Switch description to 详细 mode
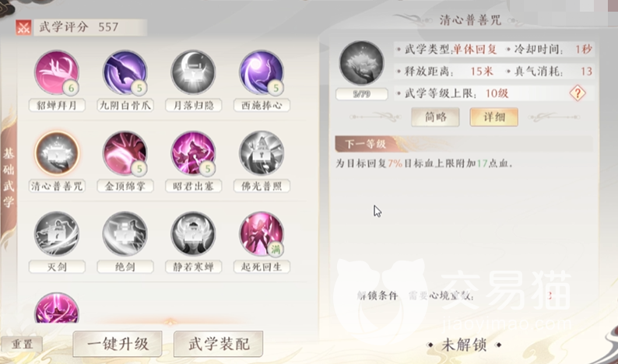The height and width of the screenshot is (364, 618). (x=493, y=117)
